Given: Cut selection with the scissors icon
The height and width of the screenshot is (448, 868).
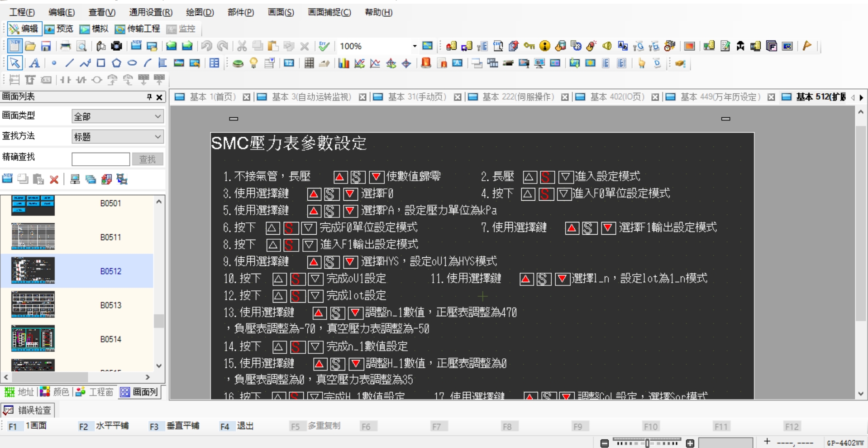Looking at the screenshot, I should (x=242, y=46).
